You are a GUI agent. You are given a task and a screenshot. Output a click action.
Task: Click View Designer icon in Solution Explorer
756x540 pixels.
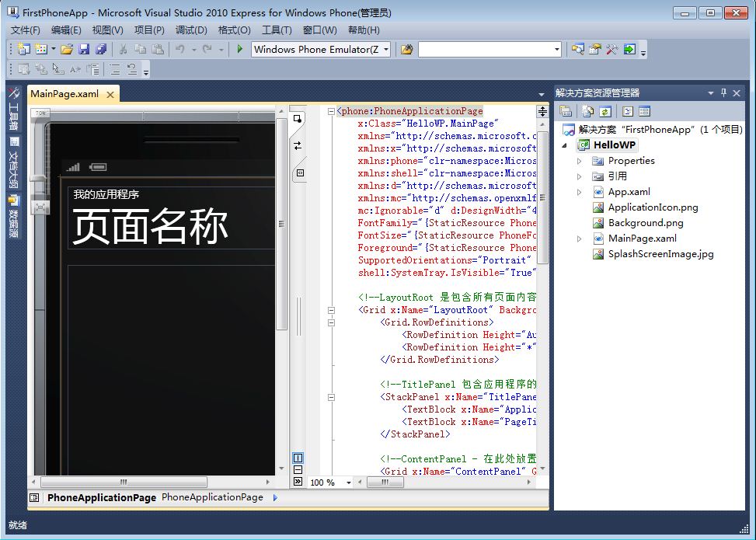[645, 111]
